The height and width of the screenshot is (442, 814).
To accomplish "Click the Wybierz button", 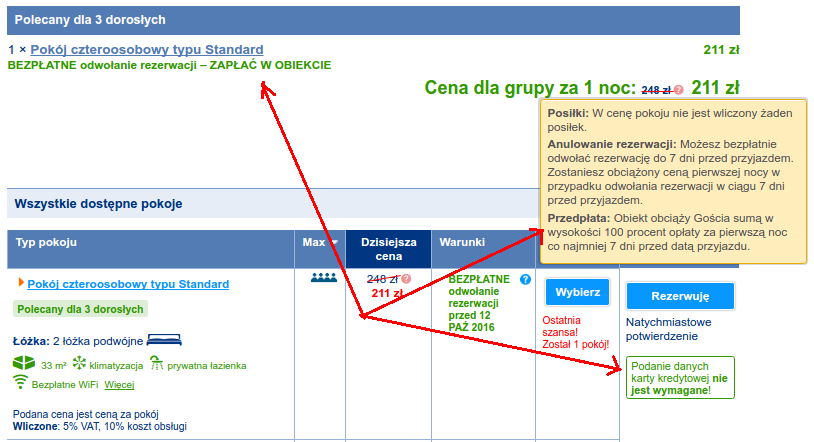I will click(577, 292).
